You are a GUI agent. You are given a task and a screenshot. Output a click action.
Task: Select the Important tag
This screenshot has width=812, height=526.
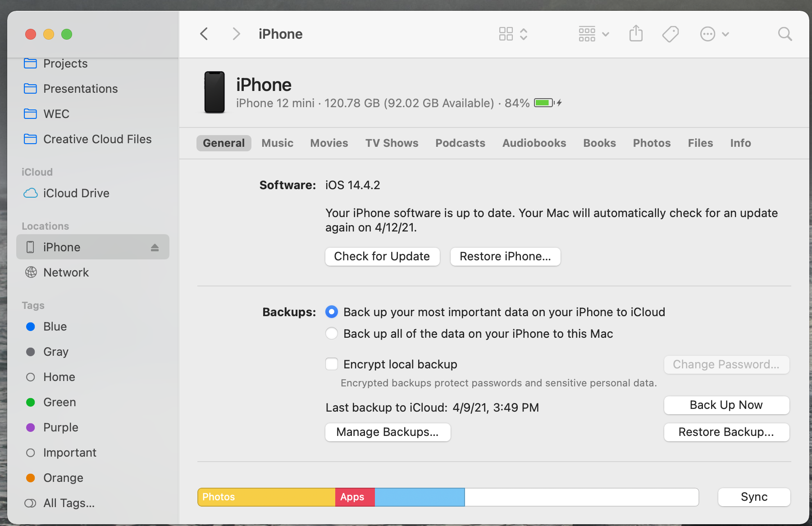pyautogui.click(x=93, y=453)
